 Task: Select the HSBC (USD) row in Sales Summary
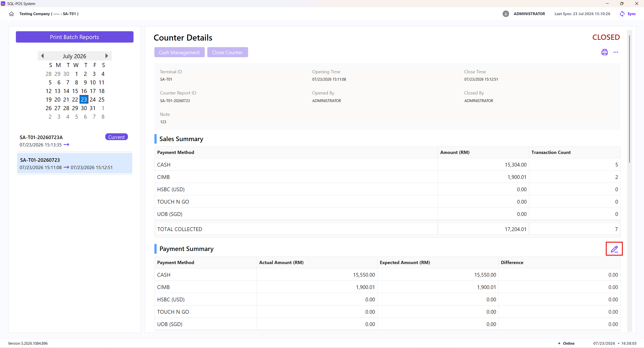[x=387, y=189]
